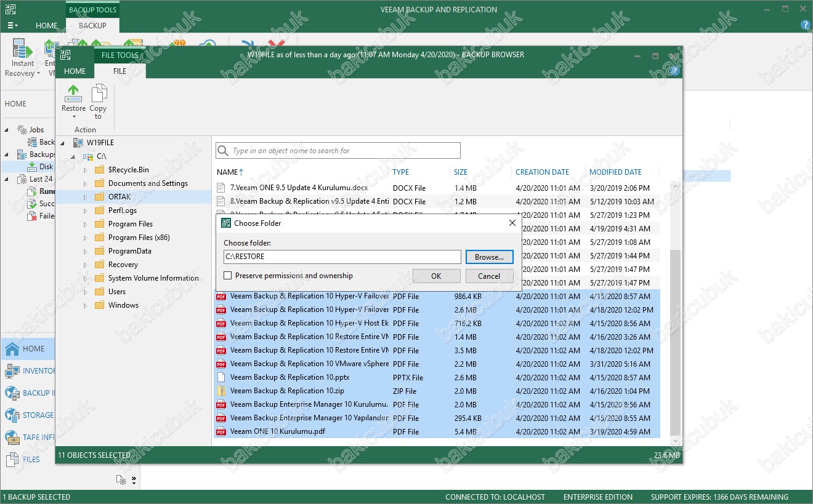Image resolution: width=813 pixels, height=504 pixels.
Task: Click the Restore icon in File ribbon
Action: tap(73, 94)
